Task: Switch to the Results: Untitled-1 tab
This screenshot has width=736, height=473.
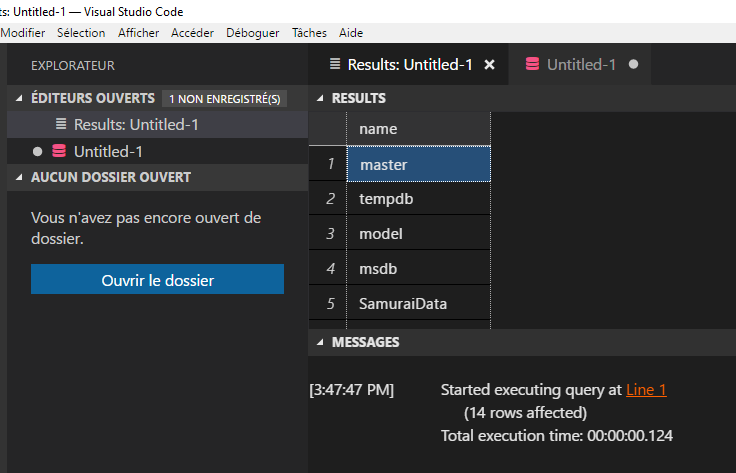Action: pyautogui.click(x=410, y=64)
